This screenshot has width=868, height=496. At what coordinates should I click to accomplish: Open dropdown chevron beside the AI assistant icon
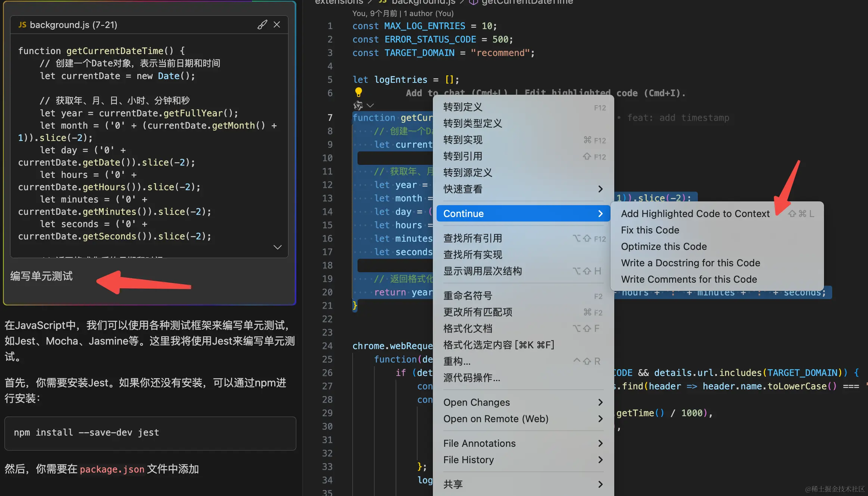pyautogui.click(x=370, y=106)
